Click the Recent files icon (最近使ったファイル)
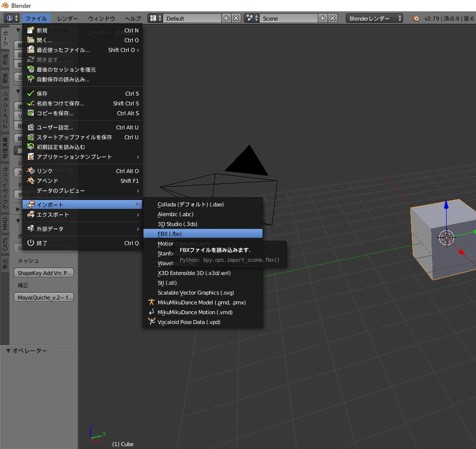The width and height of the screenshot is (476, 449). click(x=30, y=49)
